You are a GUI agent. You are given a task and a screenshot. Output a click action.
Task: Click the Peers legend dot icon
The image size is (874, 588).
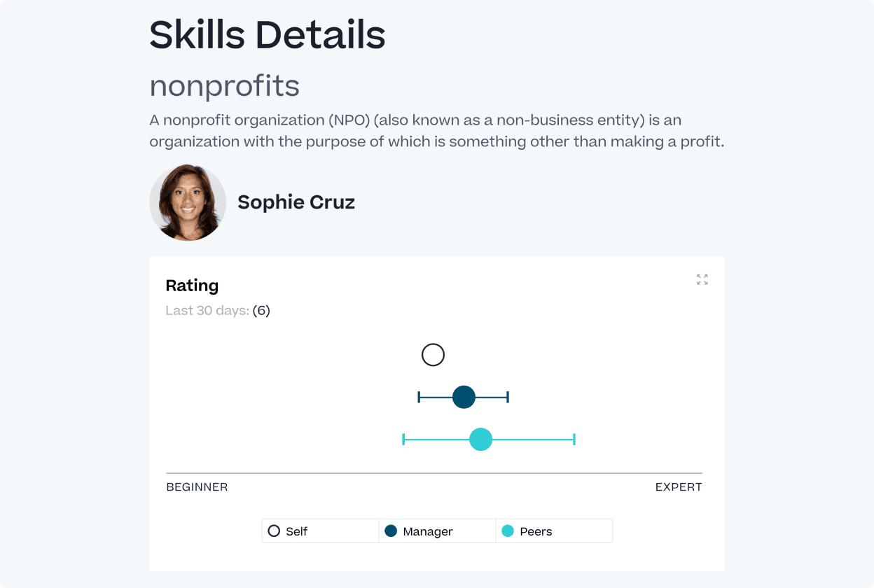508,531
